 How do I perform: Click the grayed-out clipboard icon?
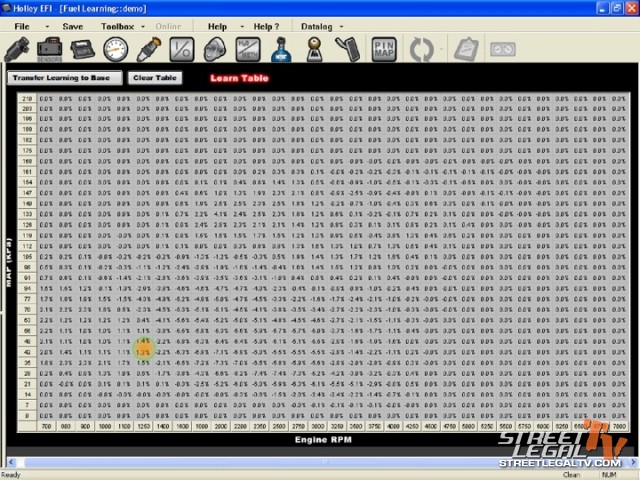[466, 49]
